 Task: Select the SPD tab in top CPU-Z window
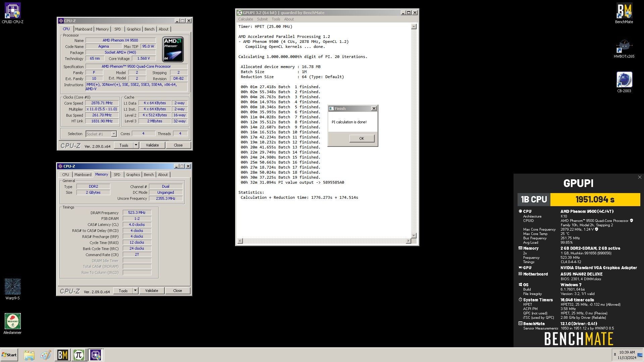[118, 29]
